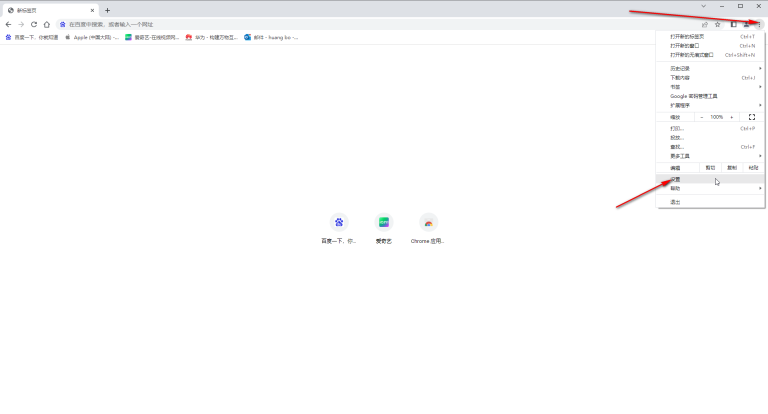Reload the page with the refresh icon
The width and height of the screenshot is (768, 414).
click(x=34, y=24)
